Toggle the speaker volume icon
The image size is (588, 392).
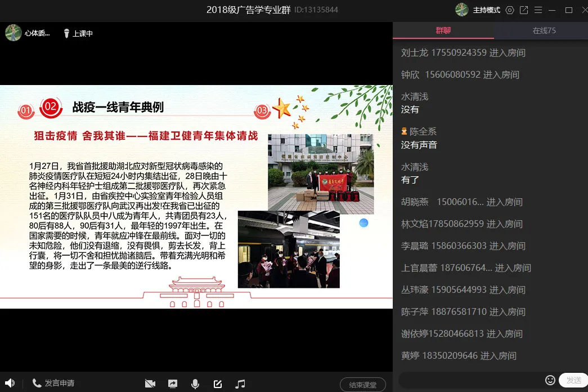pos(10,383)
